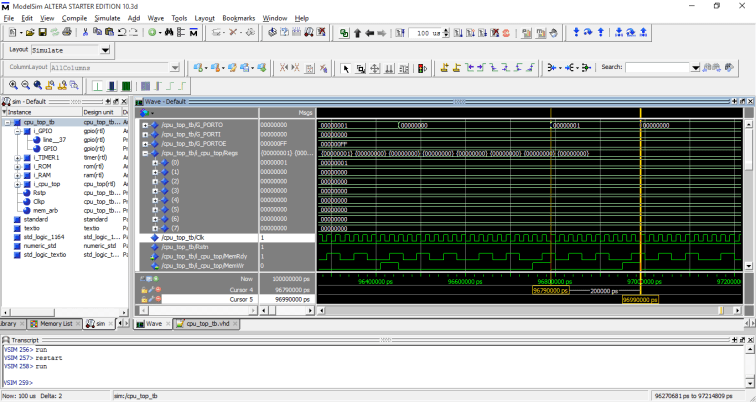
Task: Click the undo arrow icon
Action: click(x=122, y=32)
